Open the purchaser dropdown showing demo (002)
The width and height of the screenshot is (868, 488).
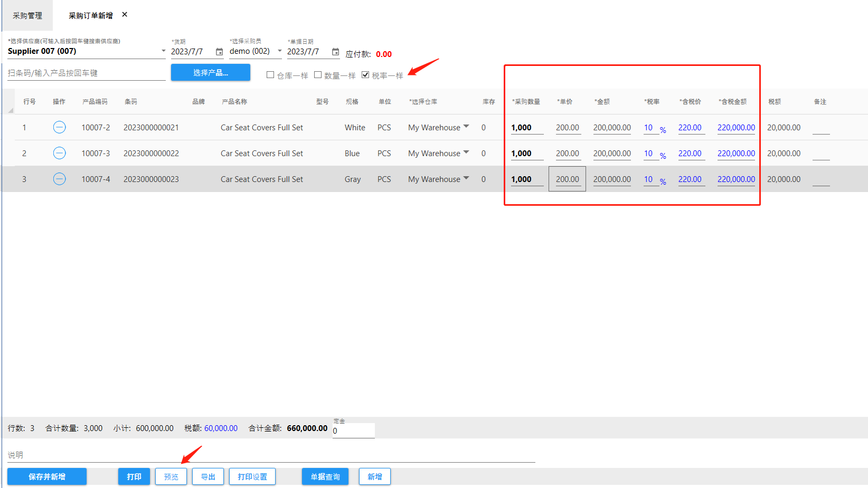pyautogui.click(x=279, y=51)
